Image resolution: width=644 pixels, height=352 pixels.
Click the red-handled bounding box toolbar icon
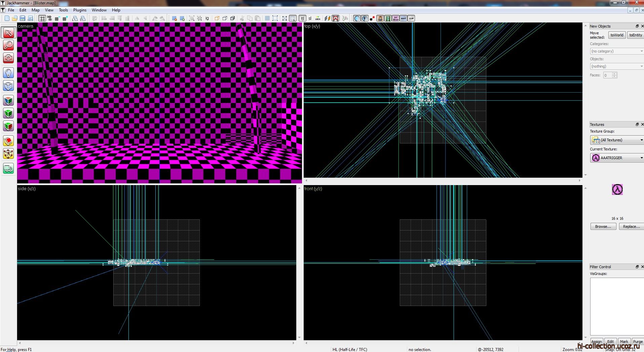pyautogui.click(x=335, y=18)
